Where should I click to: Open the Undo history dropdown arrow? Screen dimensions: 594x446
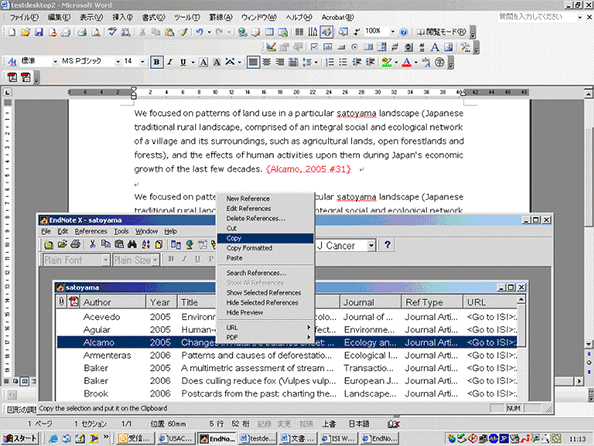(x=209, y=32)
